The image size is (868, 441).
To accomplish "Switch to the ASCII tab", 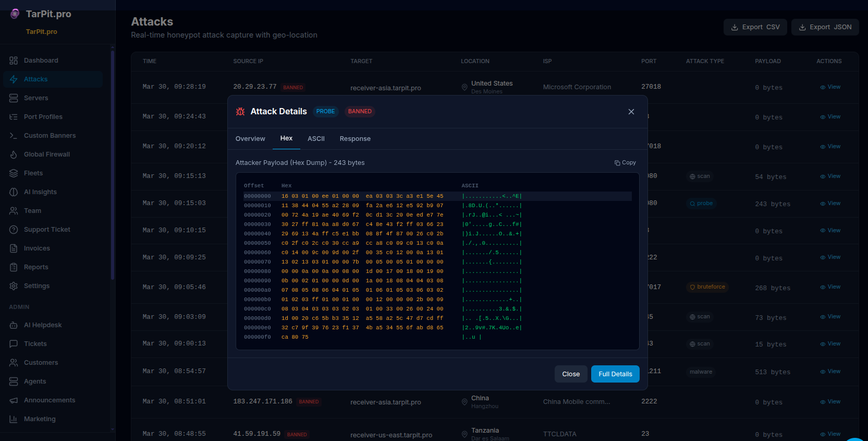I will [316, 139].
